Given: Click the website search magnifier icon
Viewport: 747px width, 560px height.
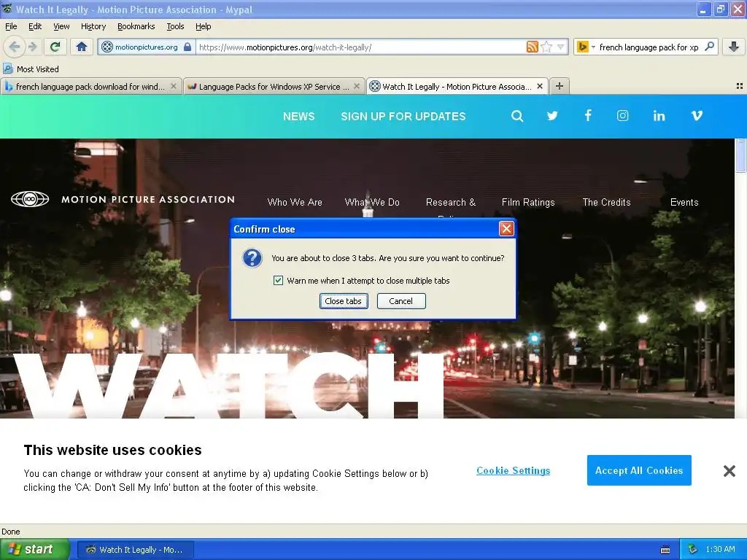Looking at the screenshot, I should 517,116.
